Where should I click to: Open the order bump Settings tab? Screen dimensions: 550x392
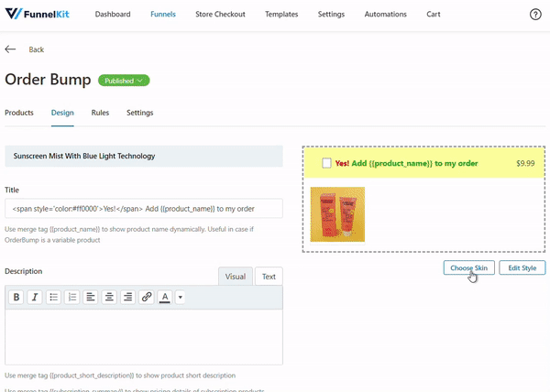[139, 113]
